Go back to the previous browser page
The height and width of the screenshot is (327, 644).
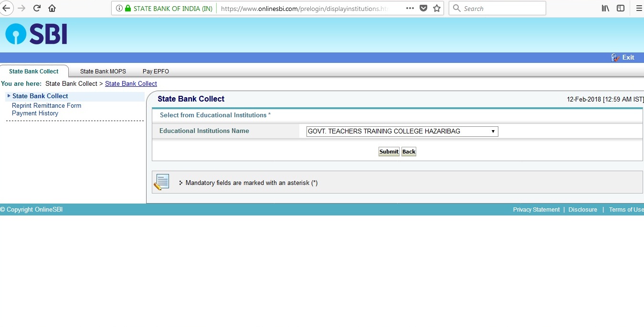click(x=6, y=8)
